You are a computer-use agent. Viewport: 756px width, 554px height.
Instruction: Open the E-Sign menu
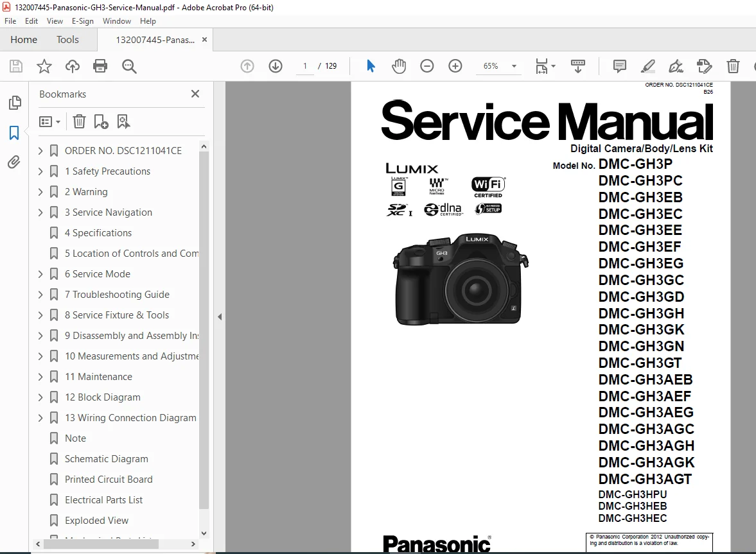pos(82,21)
